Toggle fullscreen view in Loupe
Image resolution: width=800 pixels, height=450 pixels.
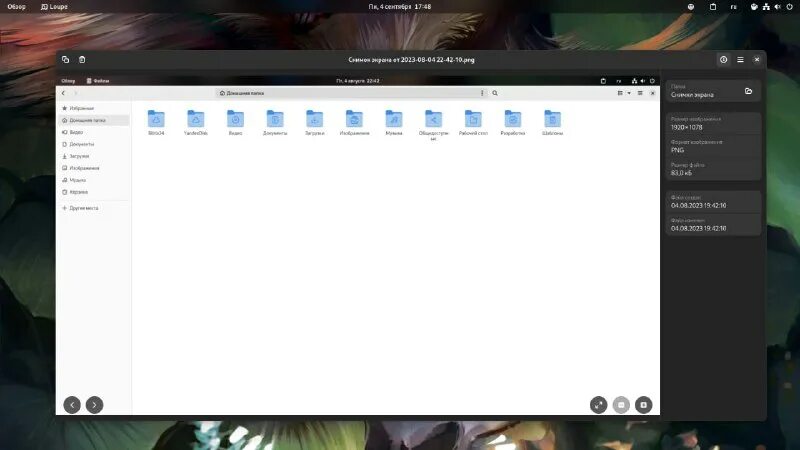point(598,405)
